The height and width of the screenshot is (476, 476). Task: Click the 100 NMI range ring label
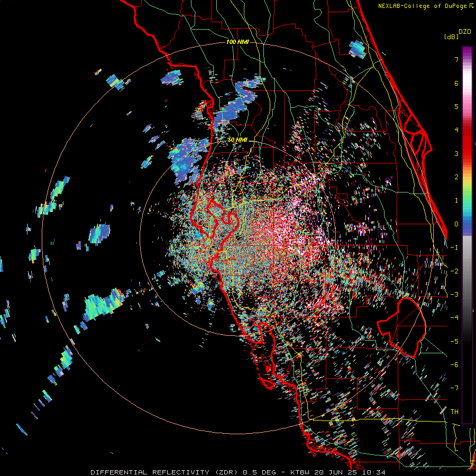point(237,42)
